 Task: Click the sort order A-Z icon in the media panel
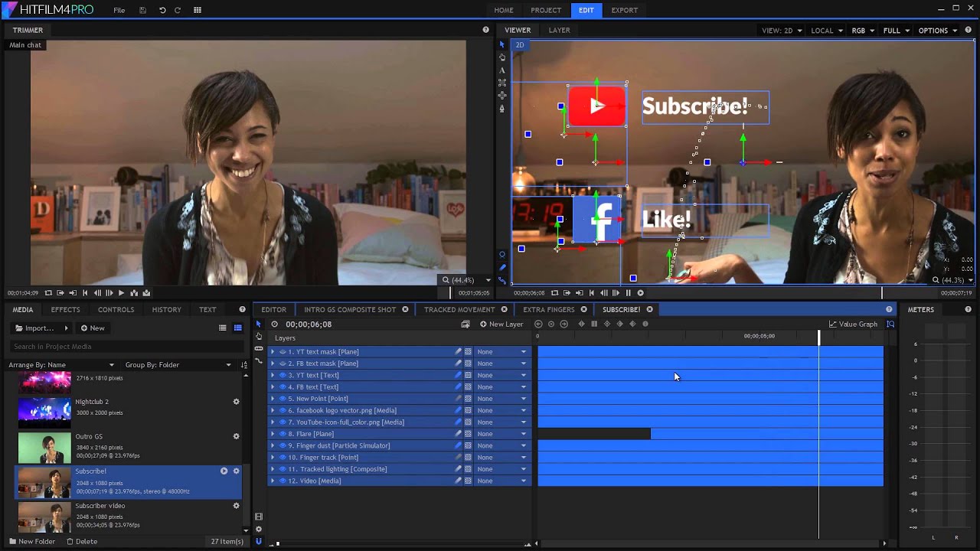[244, 365]
